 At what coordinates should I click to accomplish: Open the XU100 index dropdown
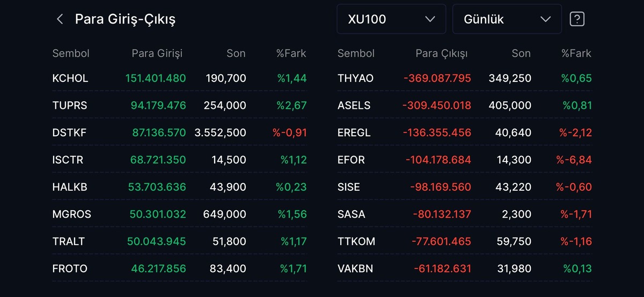(x=391, y=19)
